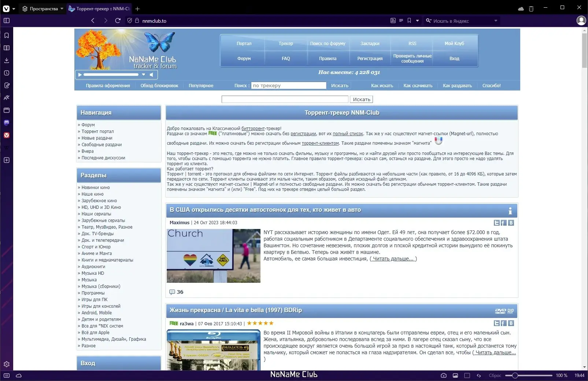Switch to Reader view using the address bar icon
The width and height of the screenshot is (588, 381).
401,21
